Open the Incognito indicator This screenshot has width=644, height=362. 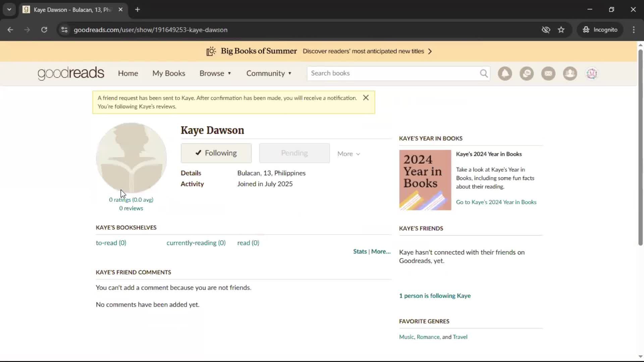point(600,30)
